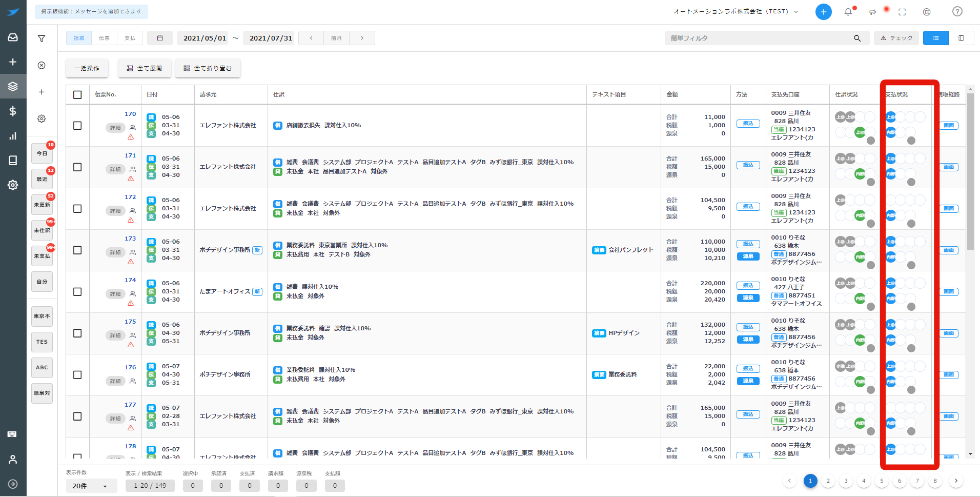The width and height of the screenshot is (980, 497).
Task: Open the megaphone announcements icon
Action: (873, 12)
